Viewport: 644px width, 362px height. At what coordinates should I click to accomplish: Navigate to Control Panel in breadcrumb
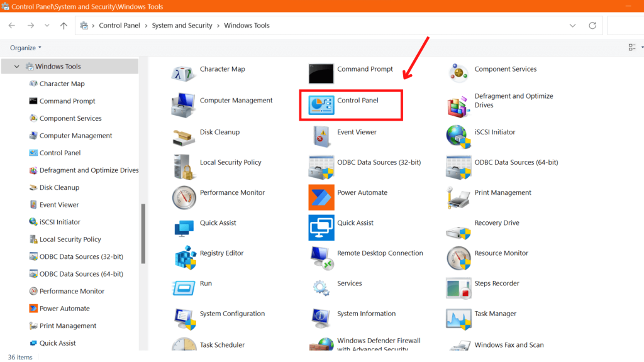[119, 25]
